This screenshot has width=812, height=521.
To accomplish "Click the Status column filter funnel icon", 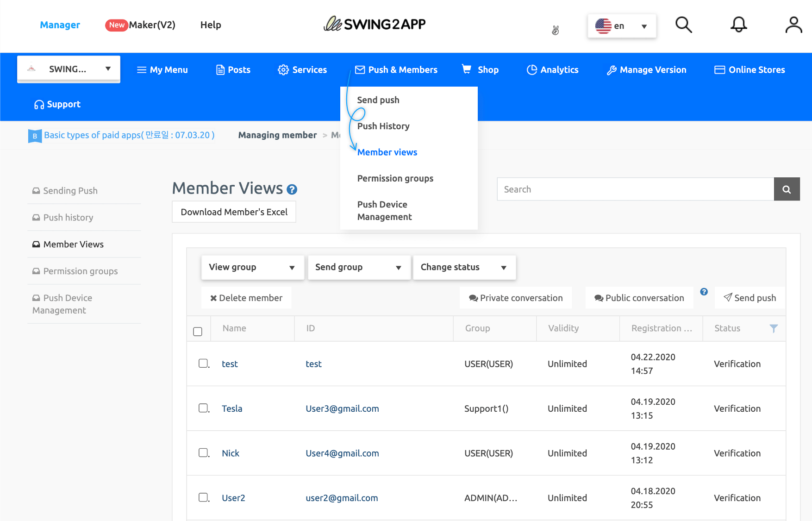I will click(773, 328).
